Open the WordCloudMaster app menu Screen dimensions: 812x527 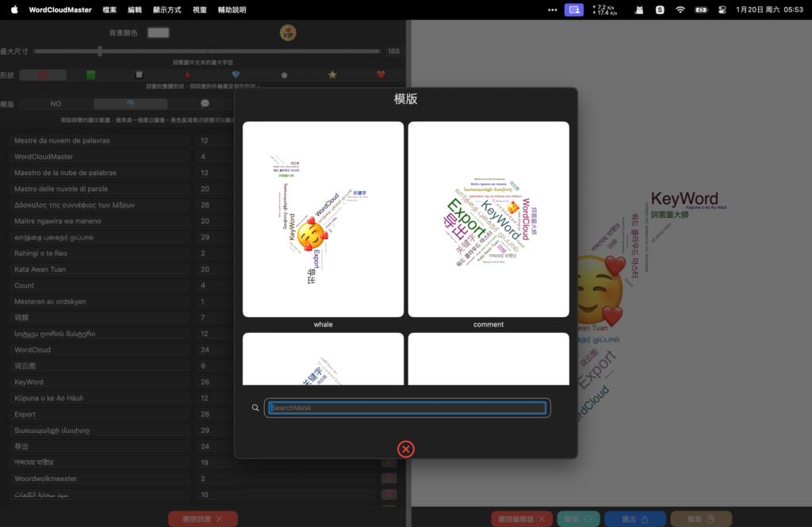coord(60,10)
